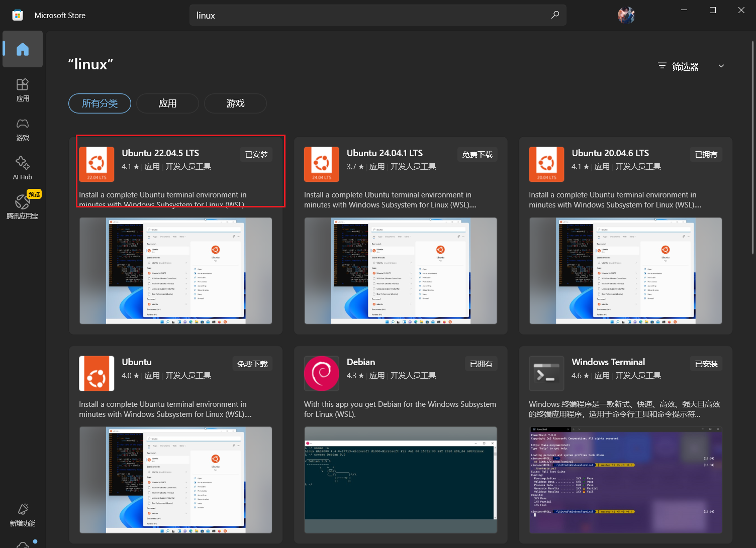Select the 应用 filter tab
Viewport: 756px width, 548px height.
tap(167, 103)
